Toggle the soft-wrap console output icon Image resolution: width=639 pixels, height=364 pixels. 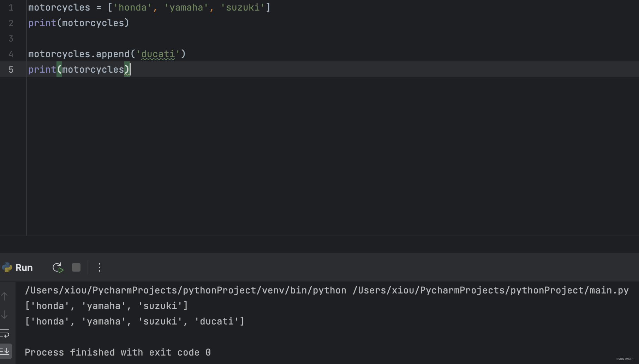click(5, 333)
